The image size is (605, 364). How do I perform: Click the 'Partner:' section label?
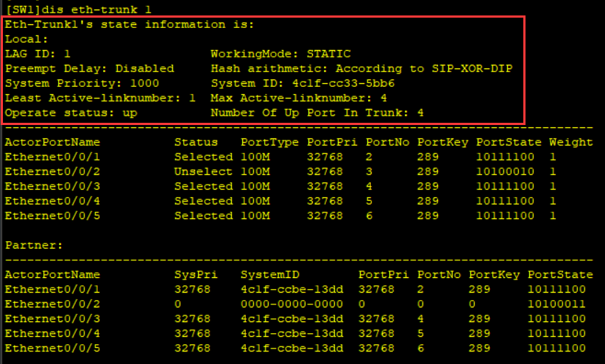pos(34,245)
